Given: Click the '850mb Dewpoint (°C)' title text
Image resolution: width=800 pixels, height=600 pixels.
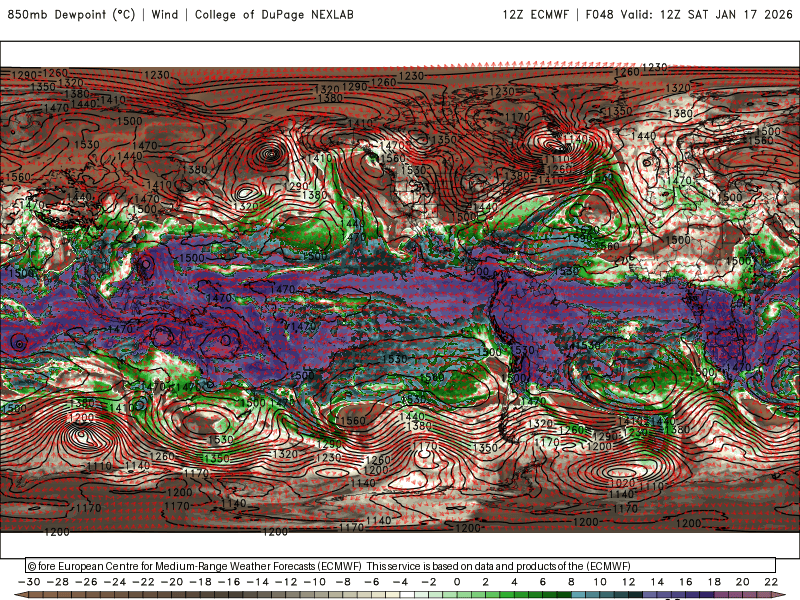Looking at the screenshot, I should pyautogui.click(x=71, y=14).
